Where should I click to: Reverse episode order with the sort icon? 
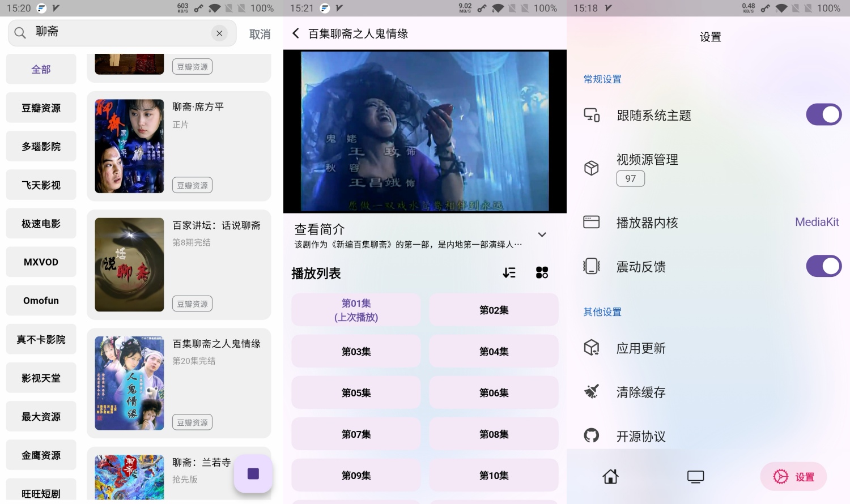pos(509,273)
